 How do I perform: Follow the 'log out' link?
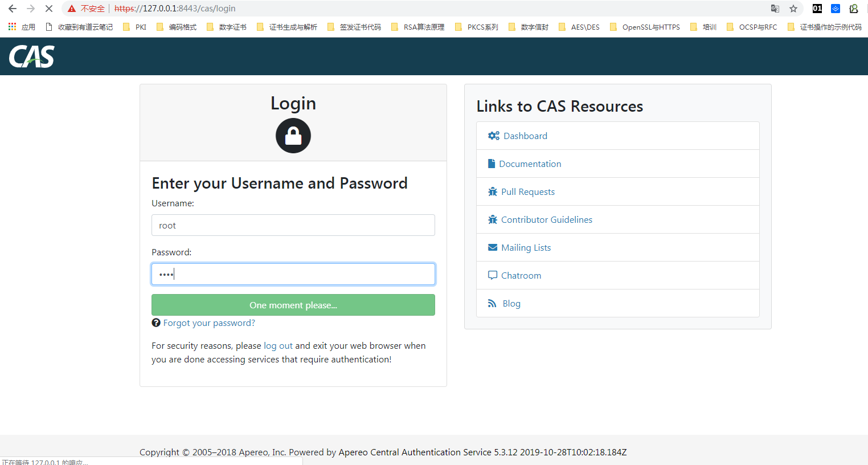278,346
